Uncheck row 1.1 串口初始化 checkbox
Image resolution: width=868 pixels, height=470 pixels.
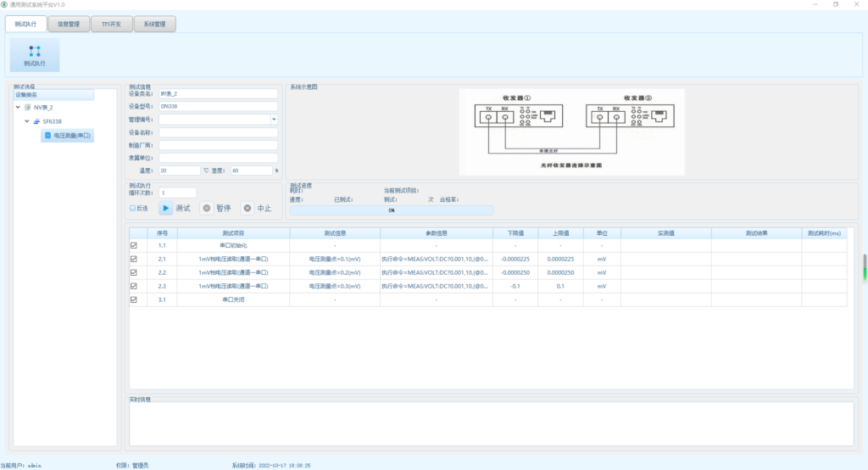click(133, 245)
